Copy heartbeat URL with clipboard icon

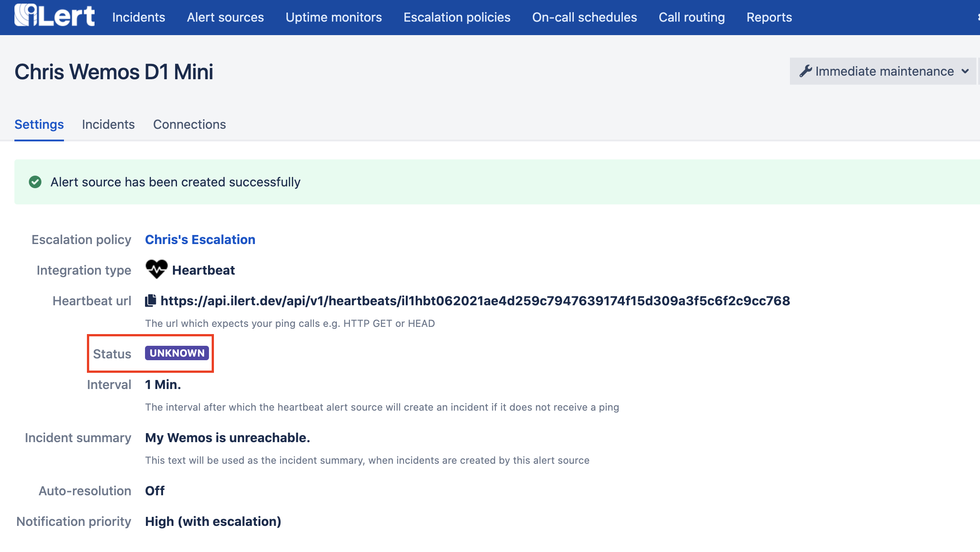(150, 300)
